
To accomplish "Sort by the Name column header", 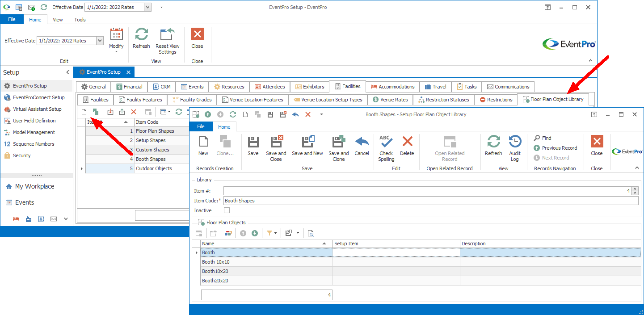I will click(x=267, y=244).
